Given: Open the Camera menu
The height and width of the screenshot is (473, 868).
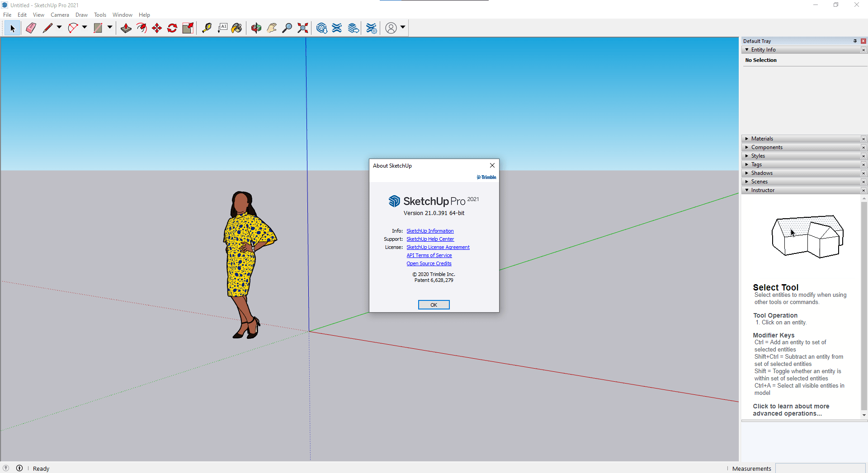Looking at the screenshot, I should (x=60, y=15).
